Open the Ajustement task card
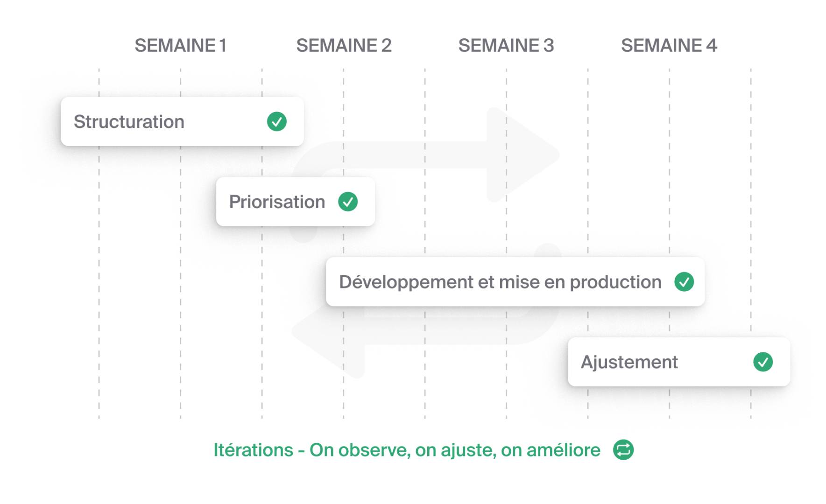 click(x=679, y=362)
